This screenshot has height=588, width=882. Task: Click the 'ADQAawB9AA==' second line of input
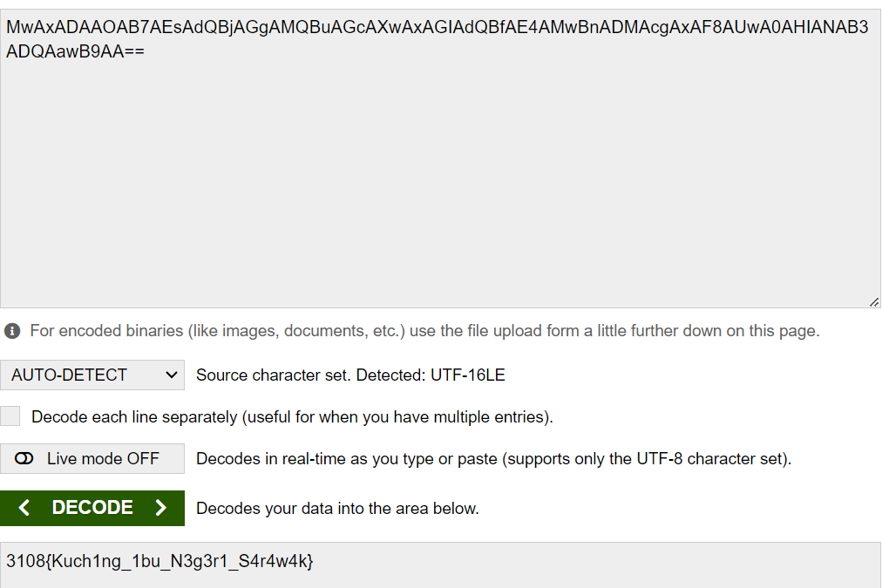click(76, 51)
